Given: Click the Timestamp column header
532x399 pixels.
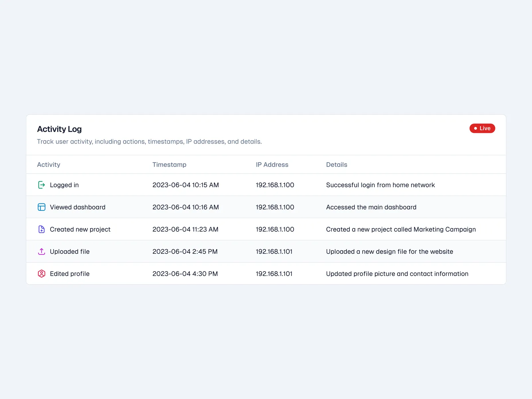Looking at the screenshot, I should coord(169,165).
